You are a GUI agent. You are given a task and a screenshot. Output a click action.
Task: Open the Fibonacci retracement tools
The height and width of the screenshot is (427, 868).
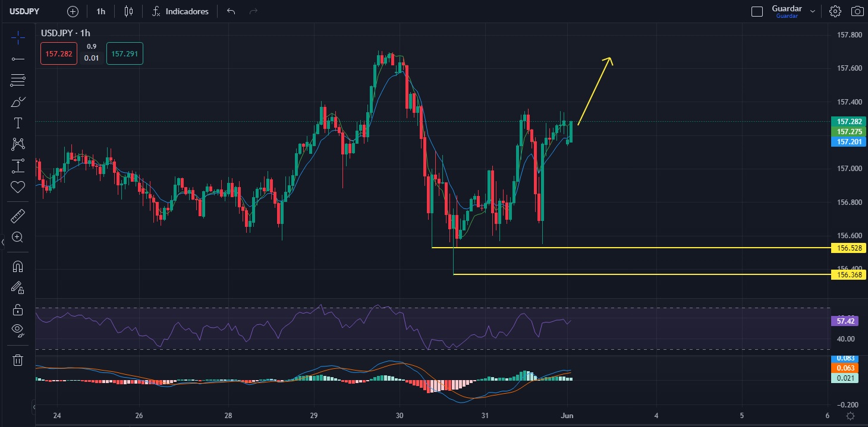point(18,81)
